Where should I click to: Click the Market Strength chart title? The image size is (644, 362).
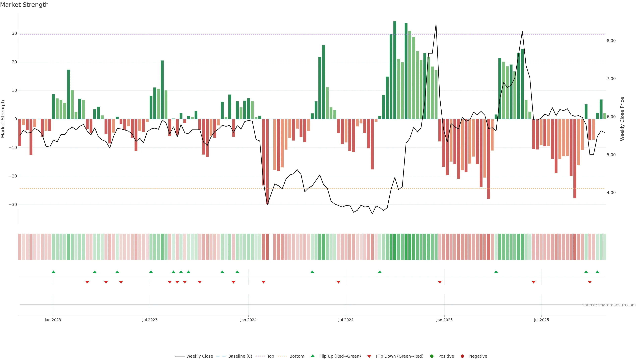(24, 5)
